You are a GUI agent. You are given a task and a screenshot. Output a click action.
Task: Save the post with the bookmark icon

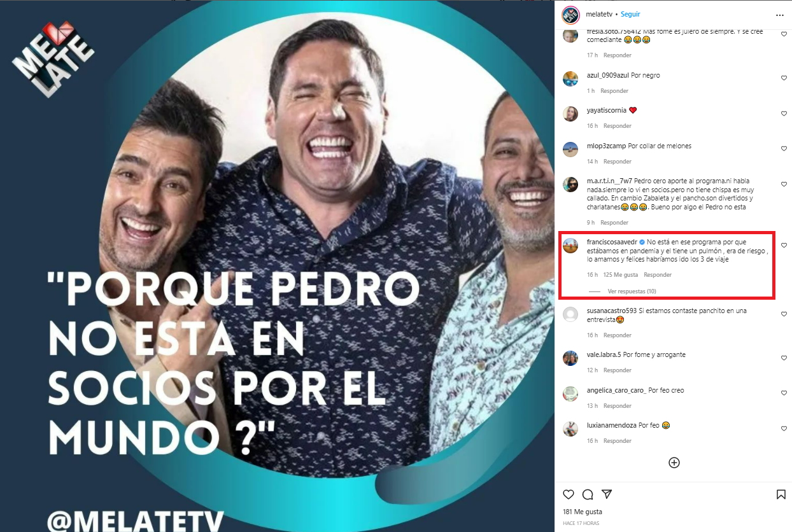pos(781,494)
